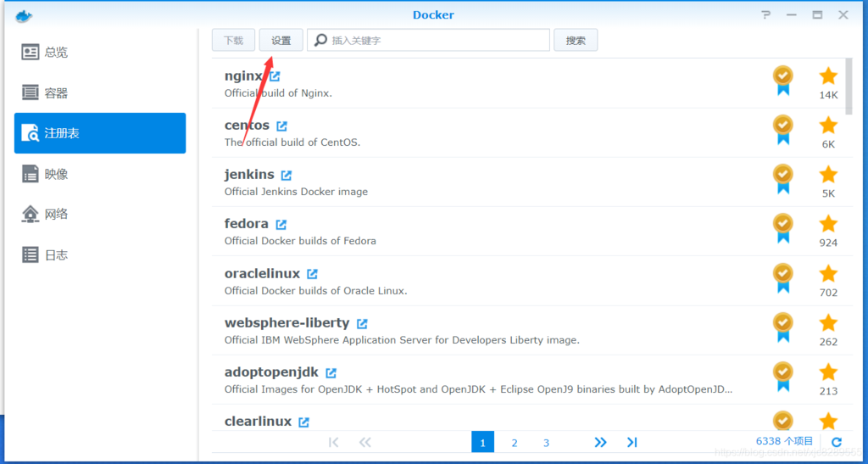Click the Docker window title text

[x=433, y=15]
